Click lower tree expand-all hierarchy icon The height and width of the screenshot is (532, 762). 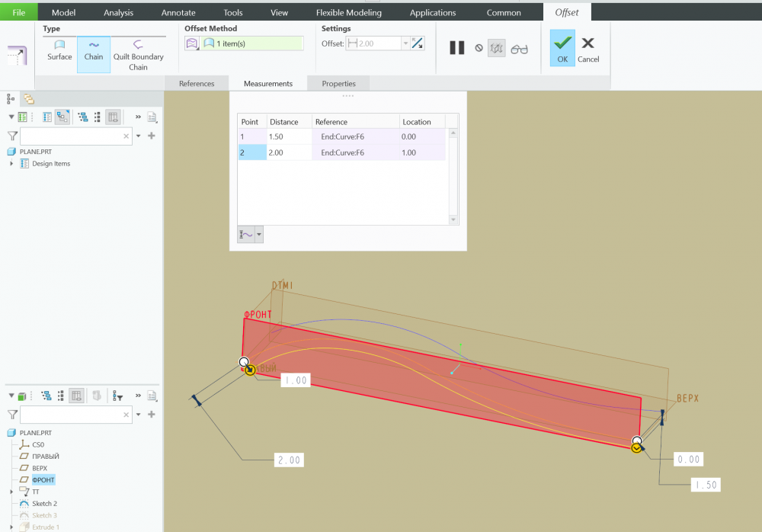pos(46,396)
